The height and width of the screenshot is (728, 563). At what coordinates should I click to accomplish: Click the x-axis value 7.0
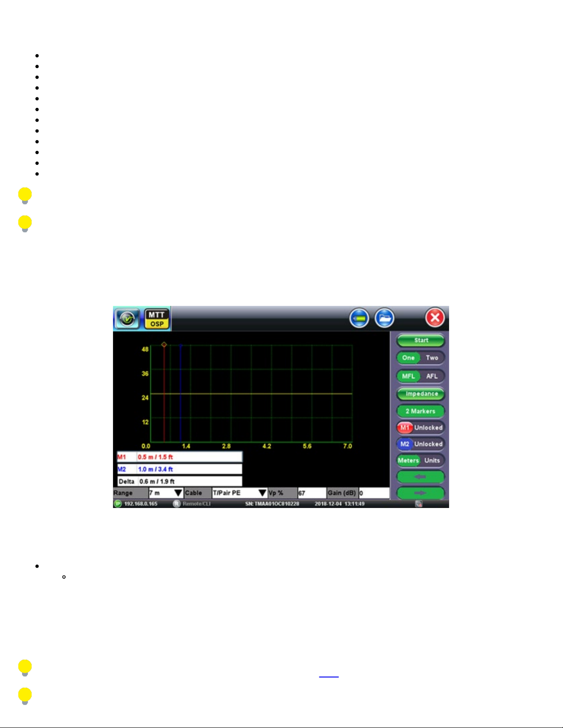click(x=347, y=446)
